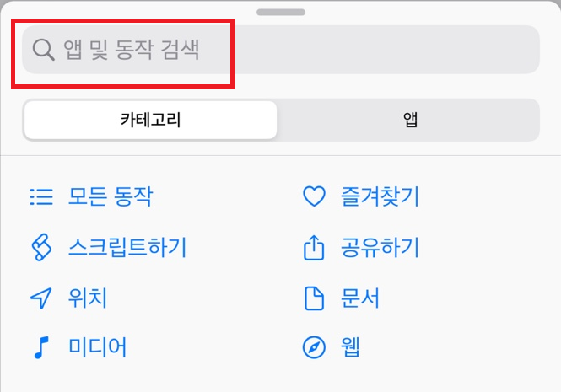Switch to the 앱 tab
The image size is (561, 392).
pos(410,120)
